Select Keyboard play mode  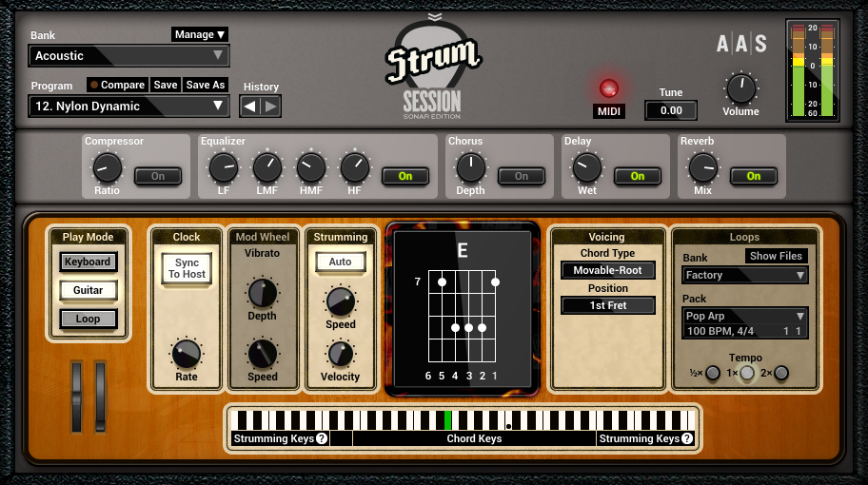click(88, 262)
